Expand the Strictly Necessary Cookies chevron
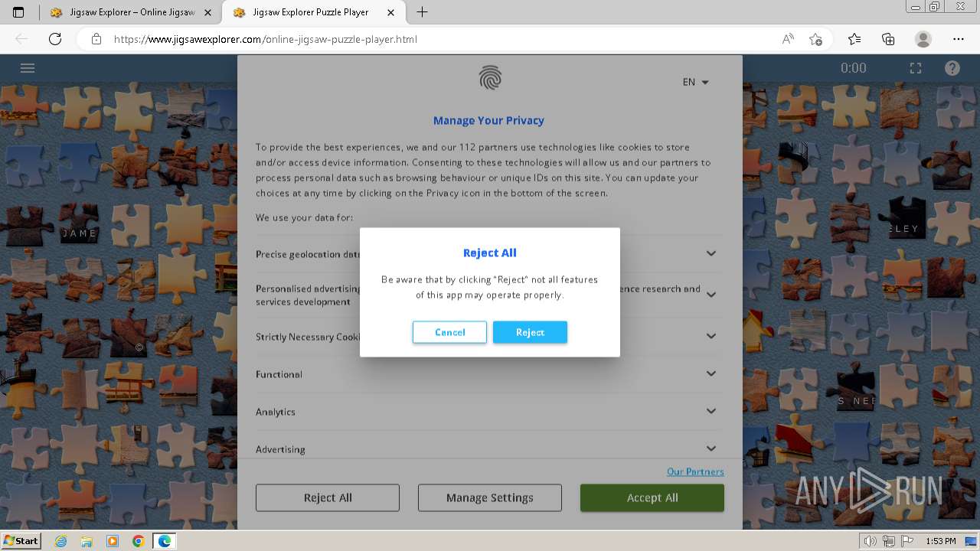Image resolution: width=980 pixels, height=551 pixels. [711, 336]
